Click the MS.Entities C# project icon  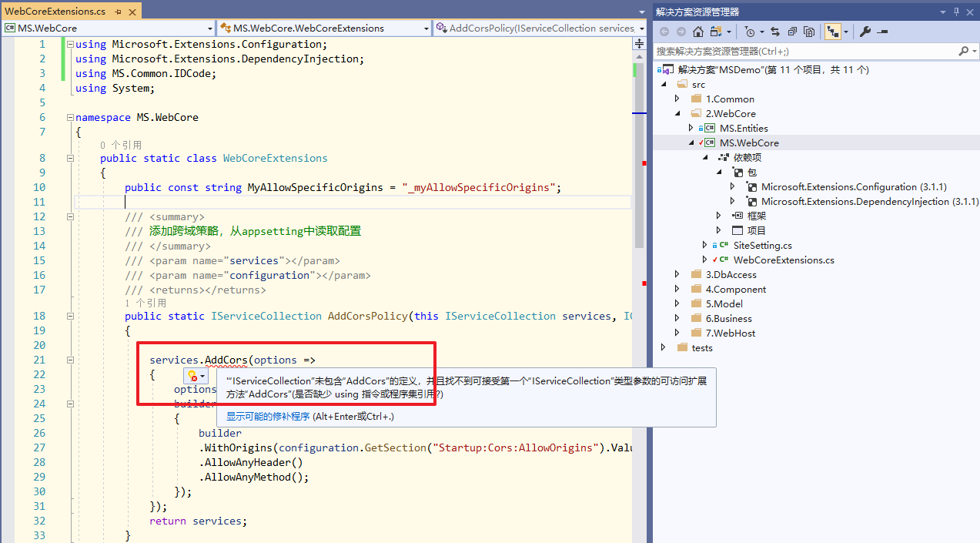710,128
